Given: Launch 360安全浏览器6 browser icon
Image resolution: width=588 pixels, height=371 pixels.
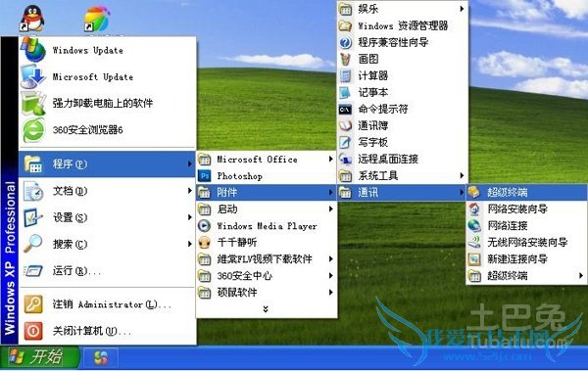Looking at the screenshot, I should click(x=33, y=130).
